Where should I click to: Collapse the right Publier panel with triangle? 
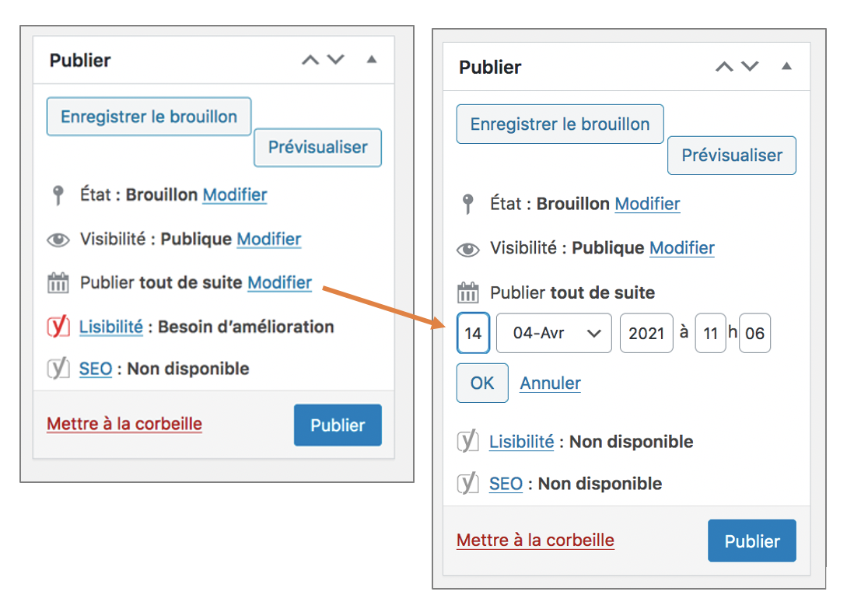(786, 66)
